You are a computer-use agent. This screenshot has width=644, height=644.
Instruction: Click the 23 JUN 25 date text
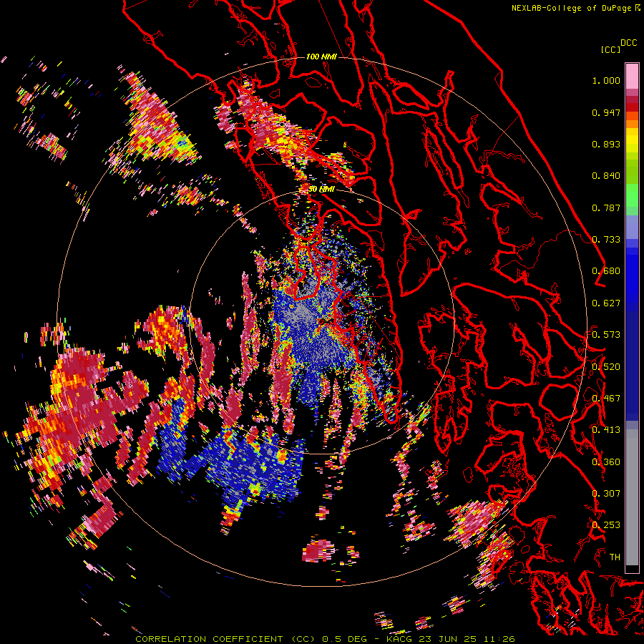point(448,639)
